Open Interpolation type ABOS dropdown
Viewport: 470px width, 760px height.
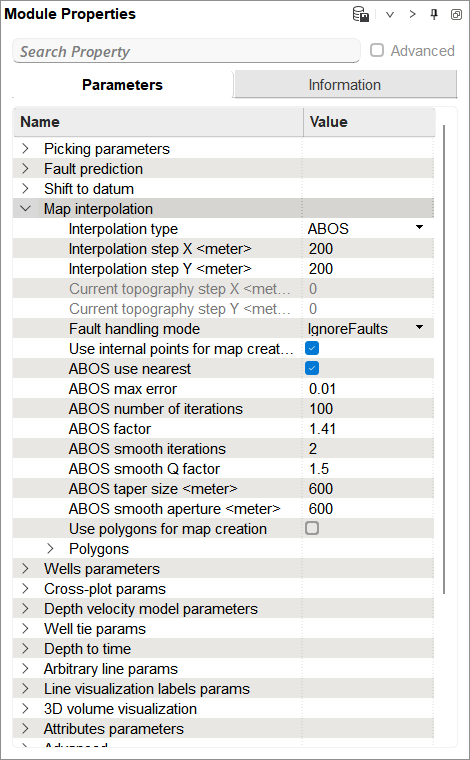tap(420, 227)
